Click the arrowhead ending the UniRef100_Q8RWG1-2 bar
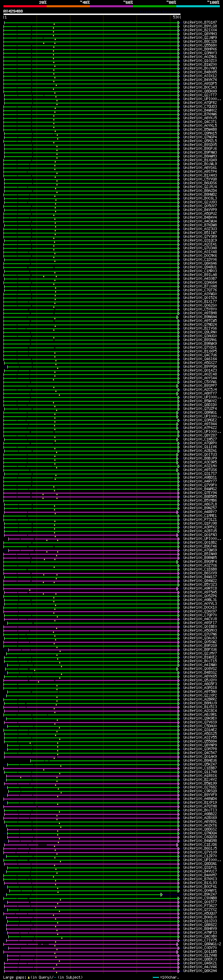Viewport: 223px width, 980px height. (x=178, y=944)
